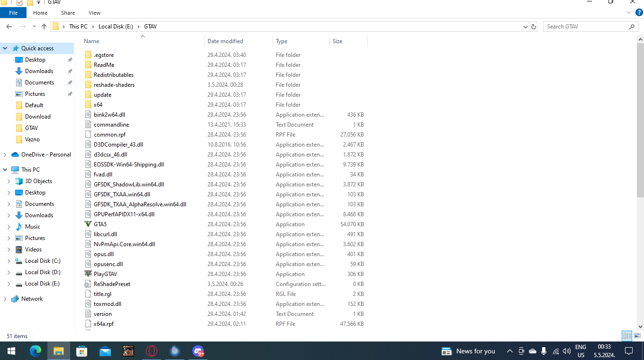Click the Search GTAV input field
The height and width of the screenshot is (360, 644).
click(585, 27)
